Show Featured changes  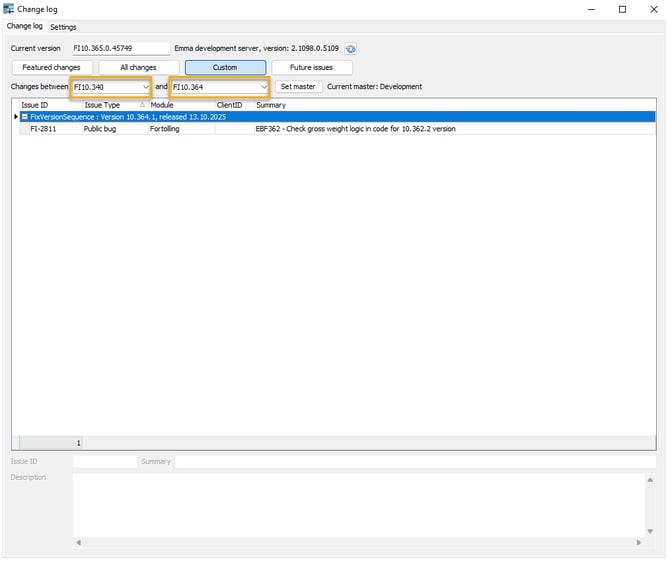(52, 68)
